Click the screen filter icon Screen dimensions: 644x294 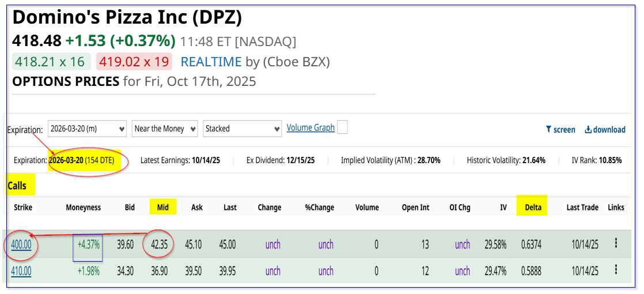(x=549, y=130)
